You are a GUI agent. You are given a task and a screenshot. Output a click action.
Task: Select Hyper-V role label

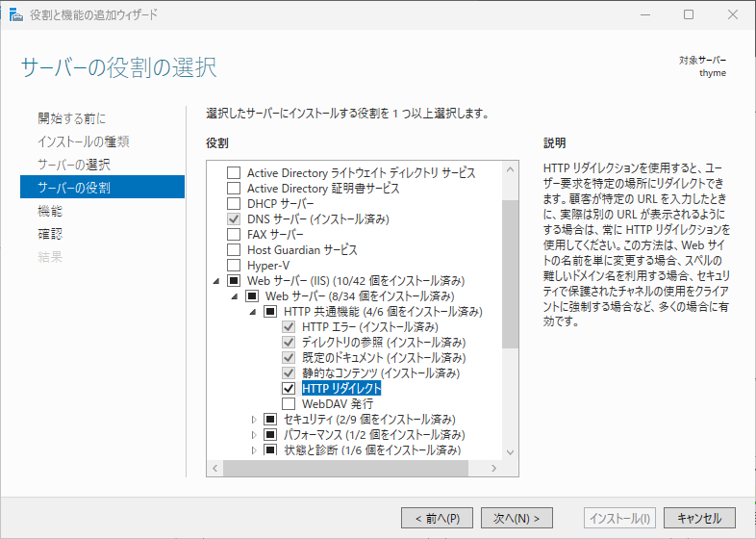268,266
